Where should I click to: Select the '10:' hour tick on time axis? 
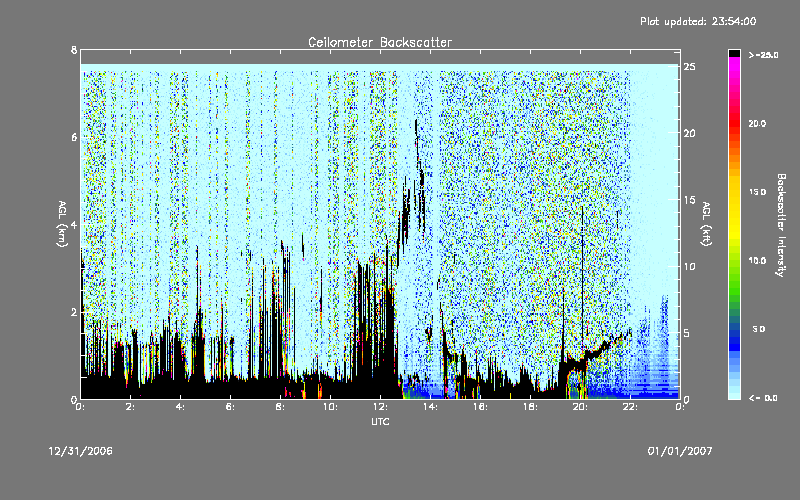pyautogui.click(x=331, y=407)
